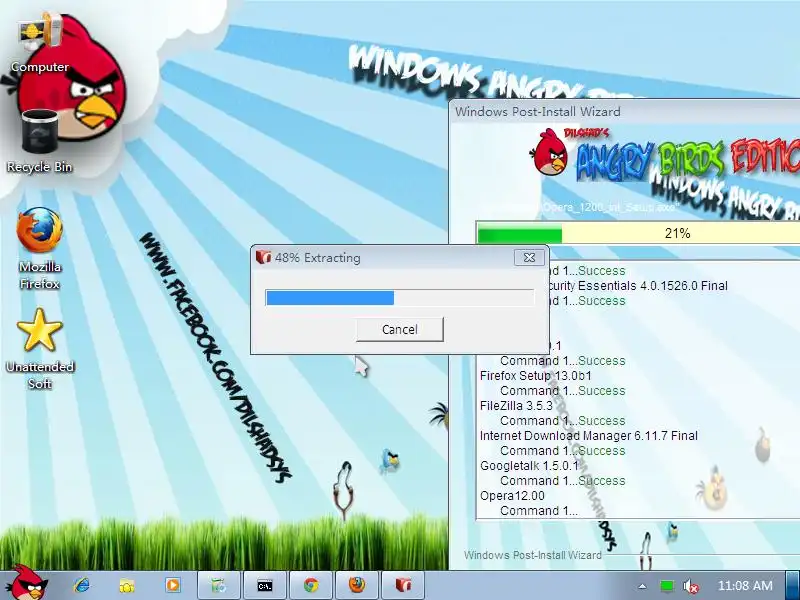Image resolution: width=800 pixels, height=600 pixels.
Task: Click the Windows Post-Install Wizard title bar
Action: (624, 112)
